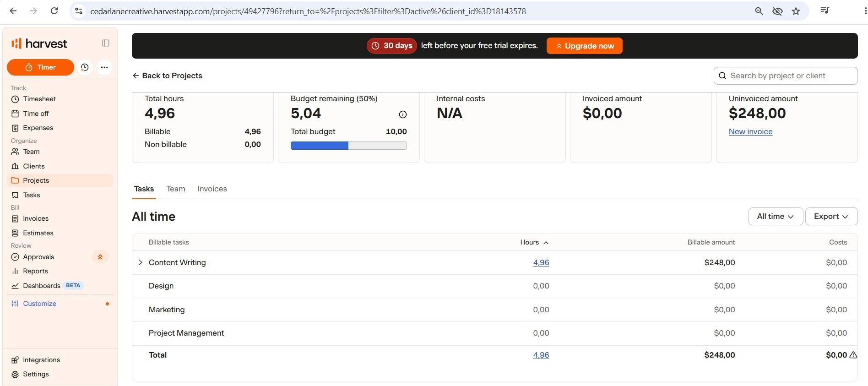
Task: Click the Harvest logo
Action: point(39,43)
